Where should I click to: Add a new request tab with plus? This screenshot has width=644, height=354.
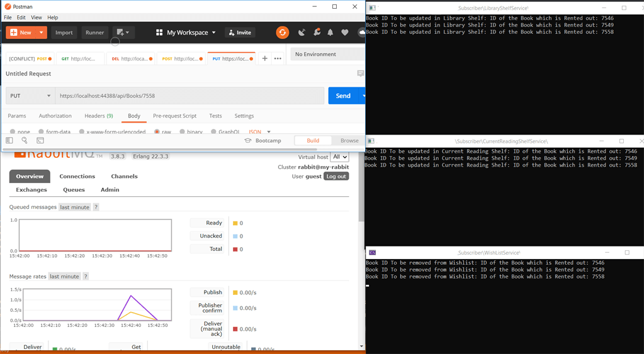pyautogui.click(x=265, y=58)
